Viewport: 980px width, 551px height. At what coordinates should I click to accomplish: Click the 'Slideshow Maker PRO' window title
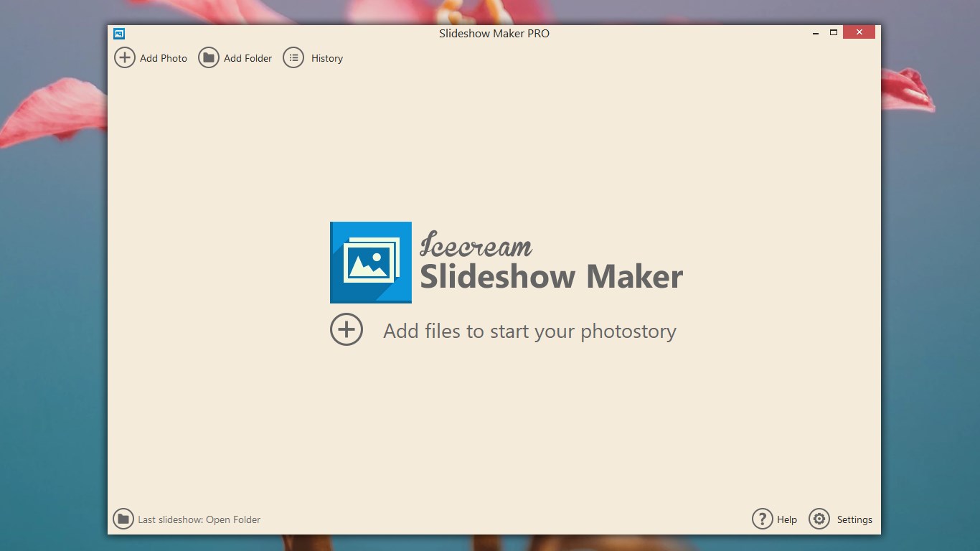tap(494, 34)
